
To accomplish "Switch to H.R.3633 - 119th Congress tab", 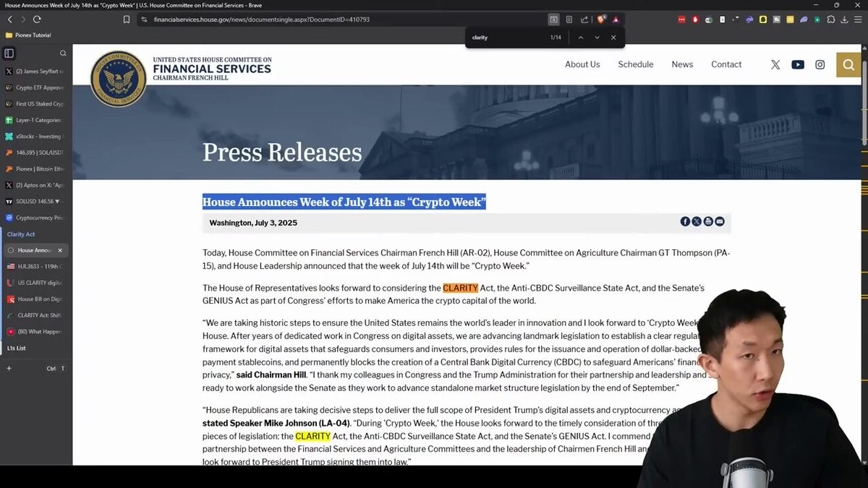I will click(x=35, y=267).
